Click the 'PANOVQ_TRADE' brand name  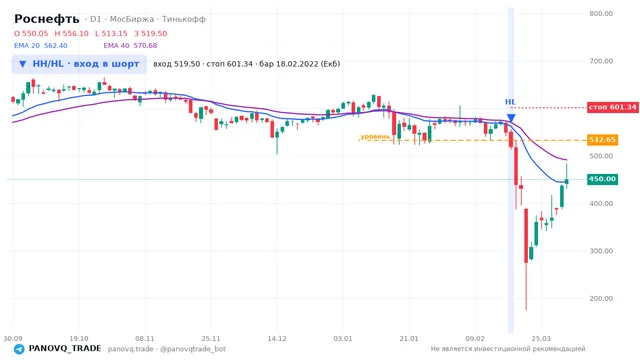(x=65, y=349)
